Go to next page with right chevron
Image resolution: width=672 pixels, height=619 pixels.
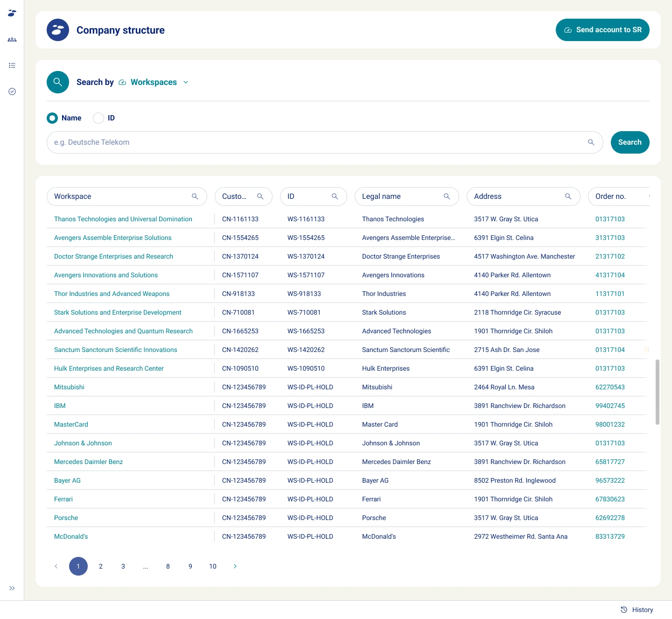[x=235, y=566]
